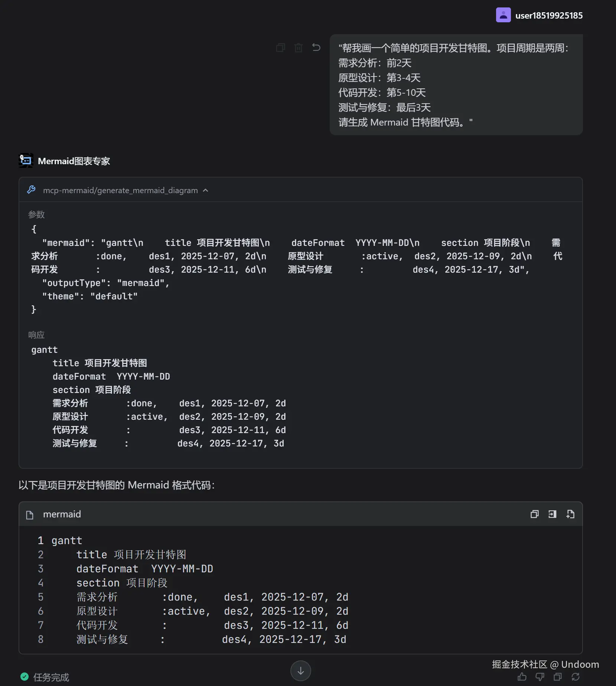Click the Mermaid图表专家 agent name

[74, 161]
